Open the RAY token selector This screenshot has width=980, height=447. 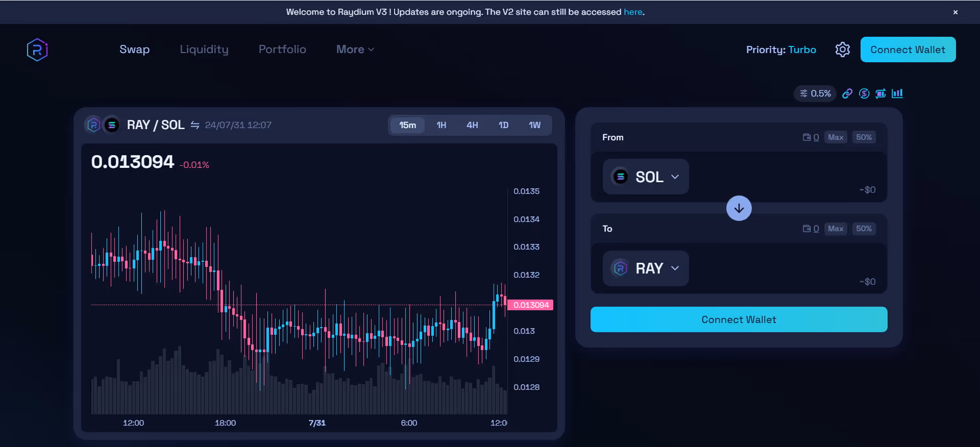[646, 268]
